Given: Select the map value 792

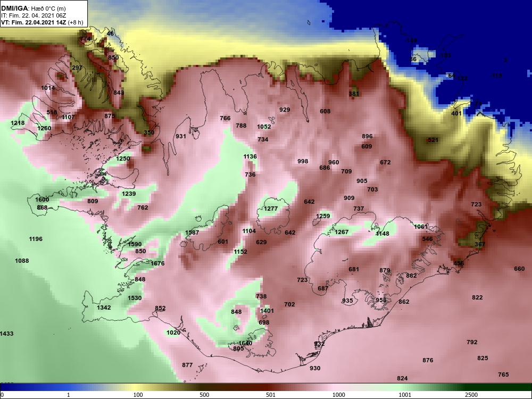Looking at the screenshot, I should (x=472, y=342).
